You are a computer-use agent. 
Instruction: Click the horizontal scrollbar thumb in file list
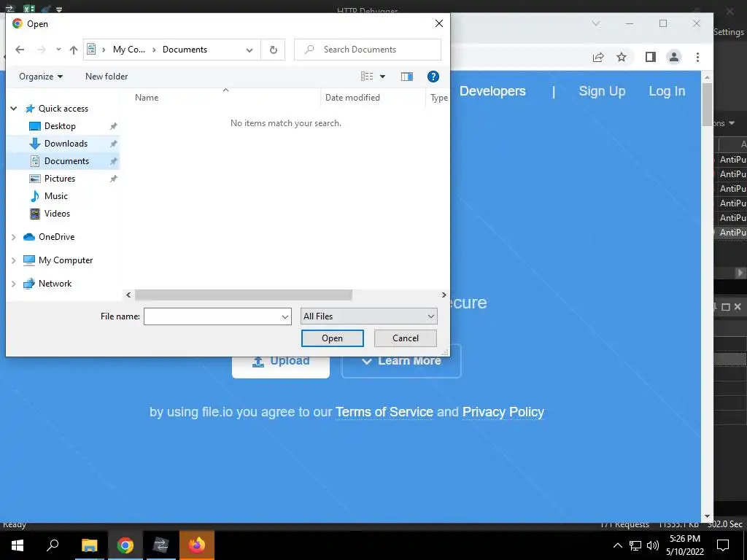[x=244, y=295]
